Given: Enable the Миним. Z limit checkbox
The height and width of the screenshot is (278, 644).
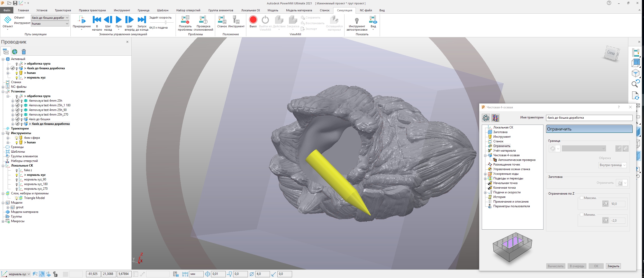Looking at the screenshot, I should [582, 215].
